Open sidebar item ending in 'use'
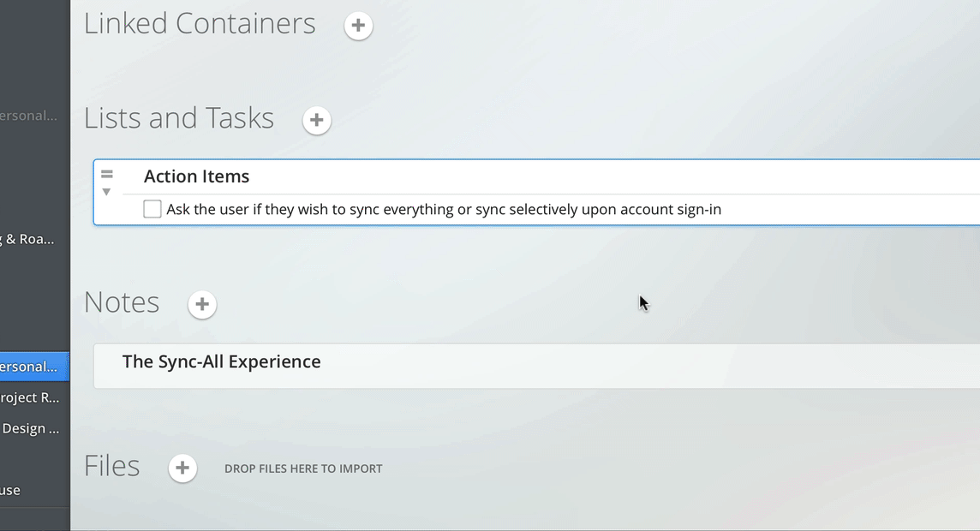This screenshot has height=531, width=980. 10,490
